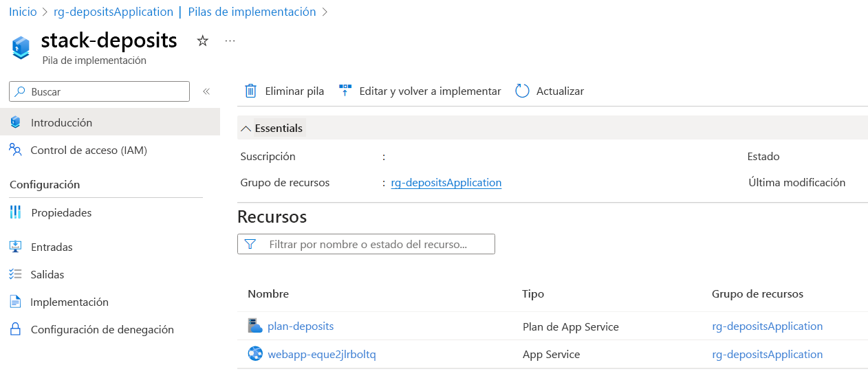The image size is (868, 378).
Task: Click the magnifier icon in Buscar
Action: 21,91
